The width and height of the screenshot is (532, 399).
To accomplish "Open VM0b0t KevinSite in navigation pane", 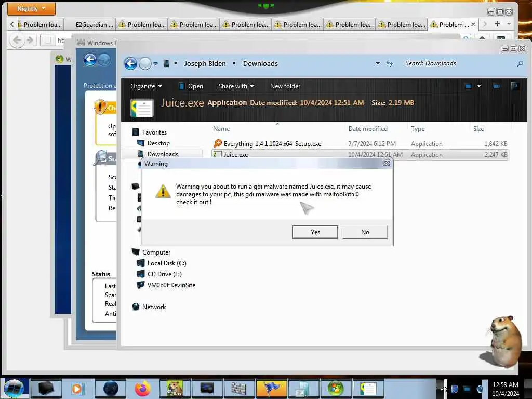I will [171, 285].
